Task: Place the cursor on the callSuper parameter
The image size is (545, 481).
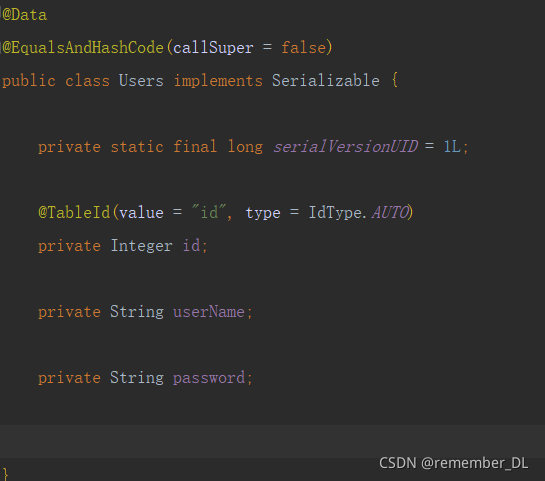Action: point(213,48)
